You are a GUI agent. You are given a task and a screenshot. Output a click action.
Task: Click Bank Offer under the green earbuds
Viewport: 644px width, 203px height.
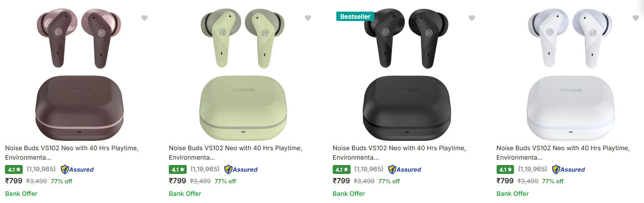click(x=185, y=194)
